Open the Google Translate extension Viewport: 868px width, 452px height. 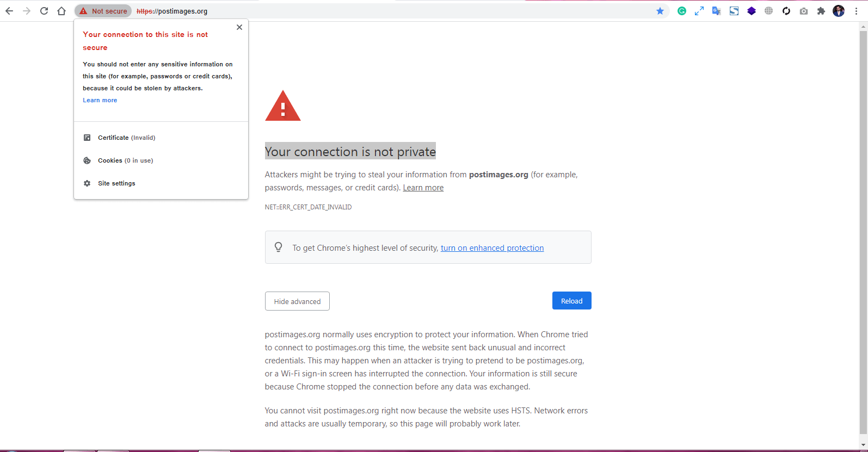click(717, 11)
